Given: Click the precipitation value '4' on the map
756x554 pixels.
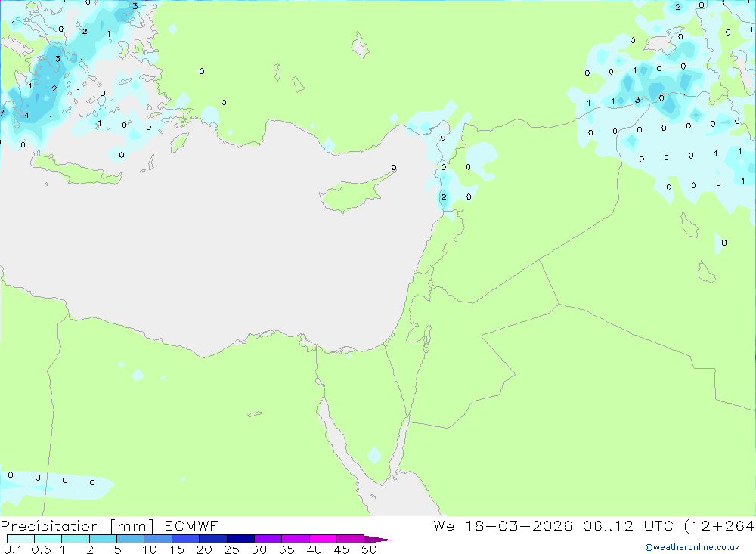Looking at the screenshot, I should (x=26, y=115).
